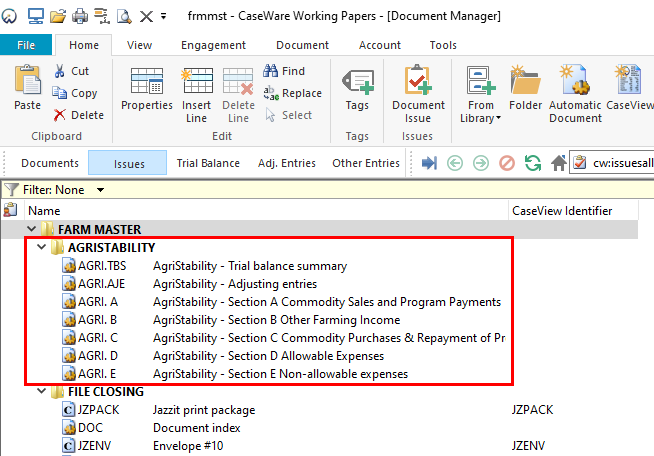654x456 pixels.
Task: Switch to the Issues view button
Action: 128,163
